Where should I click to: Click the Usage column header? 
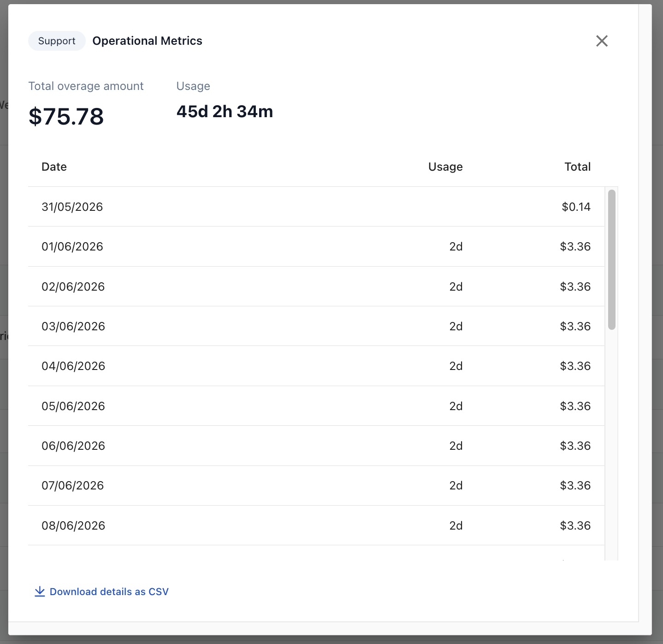pos(445,167)
